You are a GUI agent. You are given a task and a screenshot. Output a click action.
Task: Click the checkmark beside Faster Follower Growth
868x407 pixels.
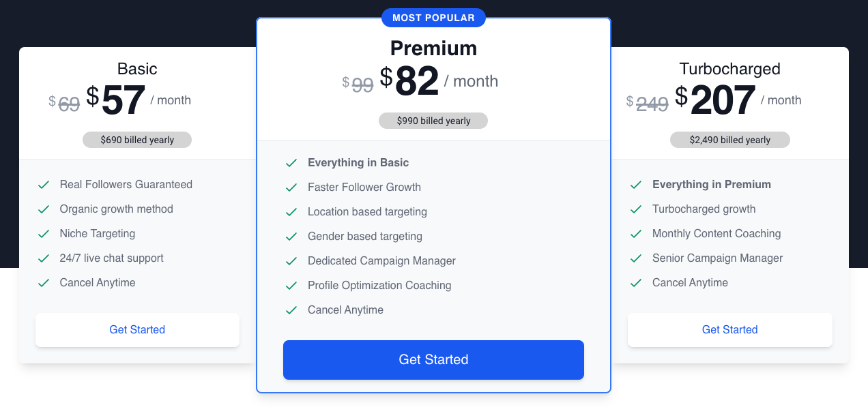(x=291, y=187)
